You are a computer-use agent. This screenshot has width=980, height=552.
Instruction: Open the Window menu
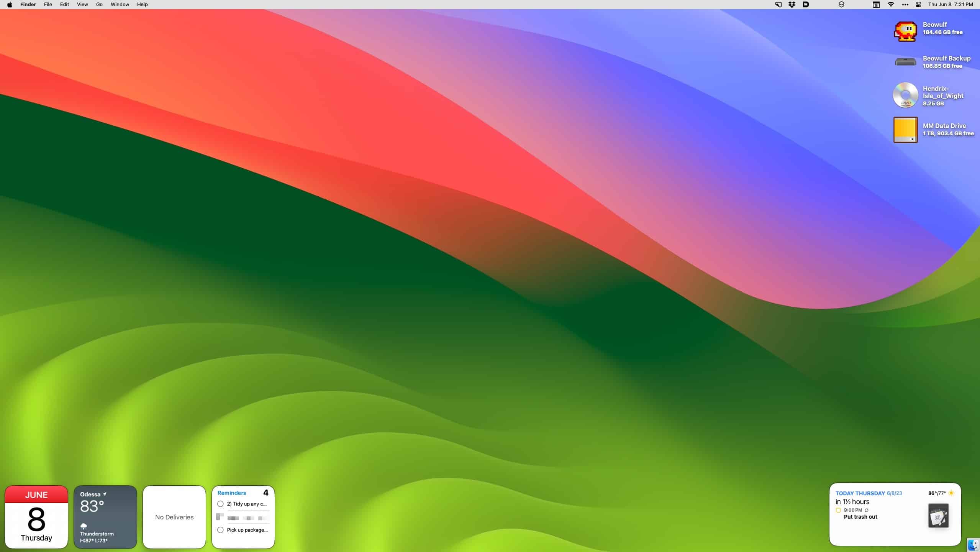click(120, 5)
